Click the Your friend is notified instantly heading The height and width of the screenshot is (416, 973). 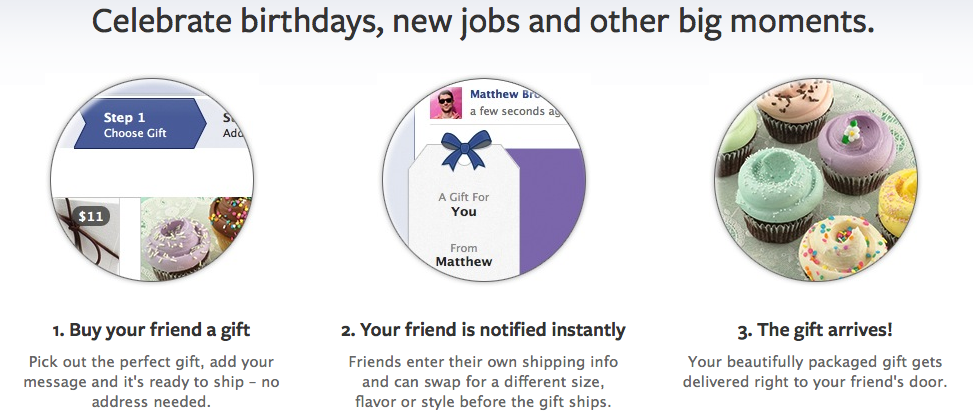click(483, 329)
